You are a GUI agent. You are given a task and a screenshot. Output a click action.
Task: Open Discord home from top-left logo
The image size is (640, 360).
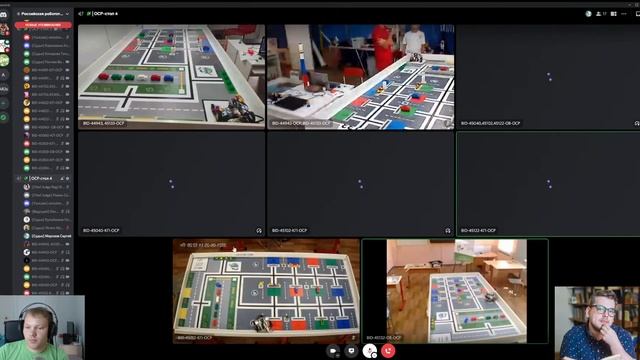pos(4,14)
